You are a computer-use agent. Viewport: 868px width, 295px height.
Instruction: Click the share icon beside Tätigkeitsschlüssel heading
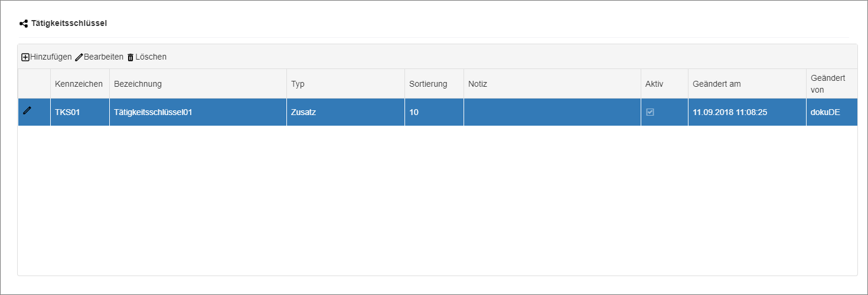point(24,24)
